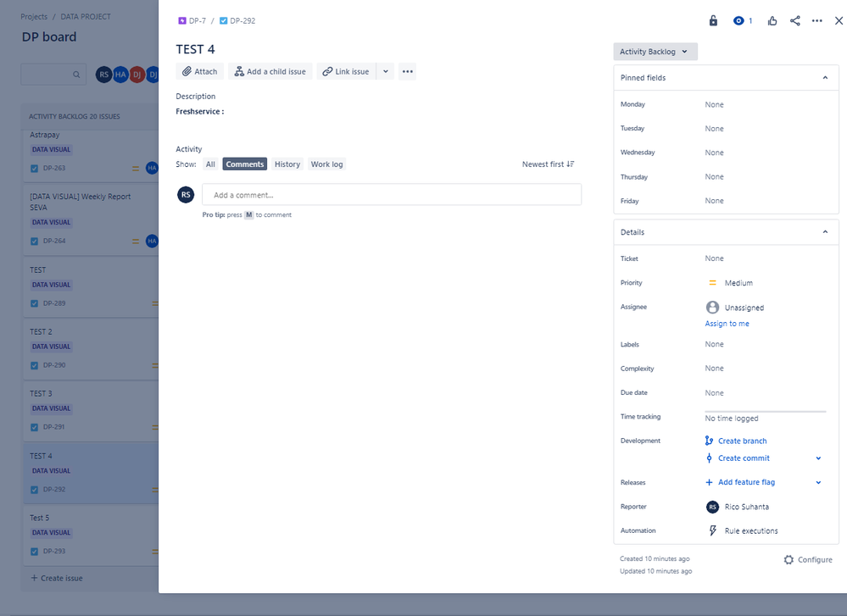Click the Configure gear button
This screenshot has height=616, width=847.
pyautogui.click(x=807, y=560)
